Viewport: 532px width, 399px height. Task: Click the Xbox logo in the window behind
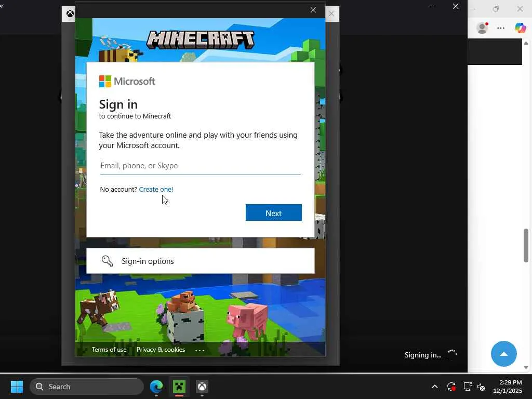70,14
